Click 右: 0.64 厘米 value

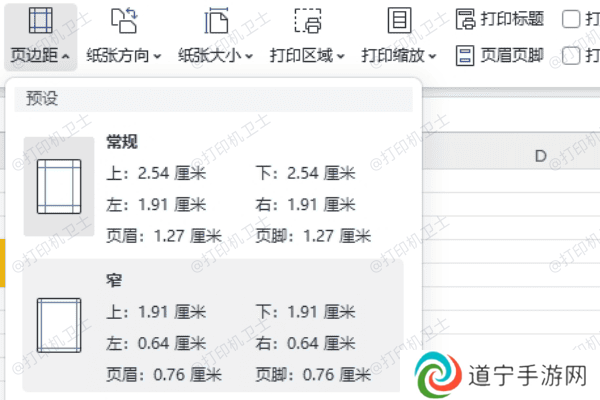coord(305,343)
